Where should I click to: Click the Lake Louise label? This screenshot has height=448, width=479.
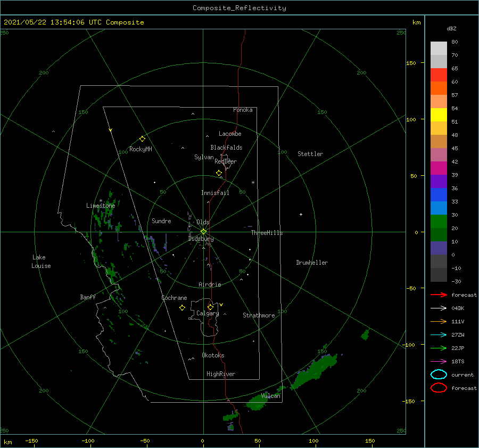tap(41, 262)
